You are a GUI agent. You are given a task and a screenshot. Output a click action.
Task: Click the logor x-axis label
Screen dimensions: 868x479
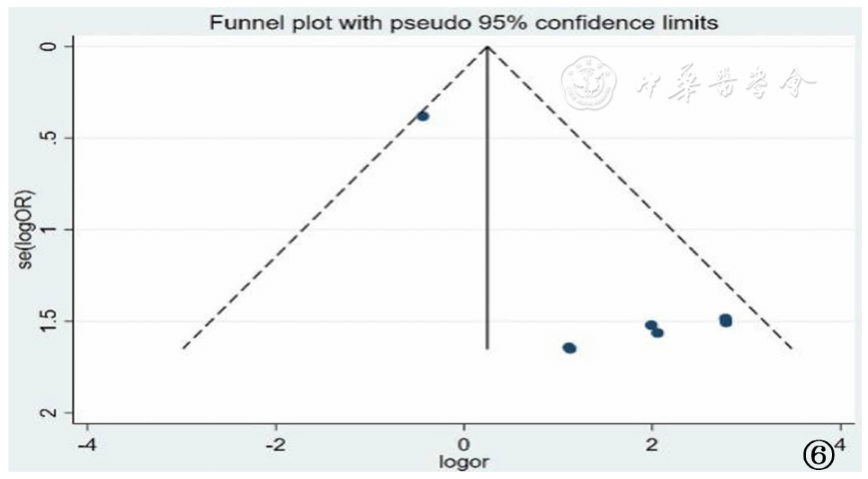tap(463, 463)
